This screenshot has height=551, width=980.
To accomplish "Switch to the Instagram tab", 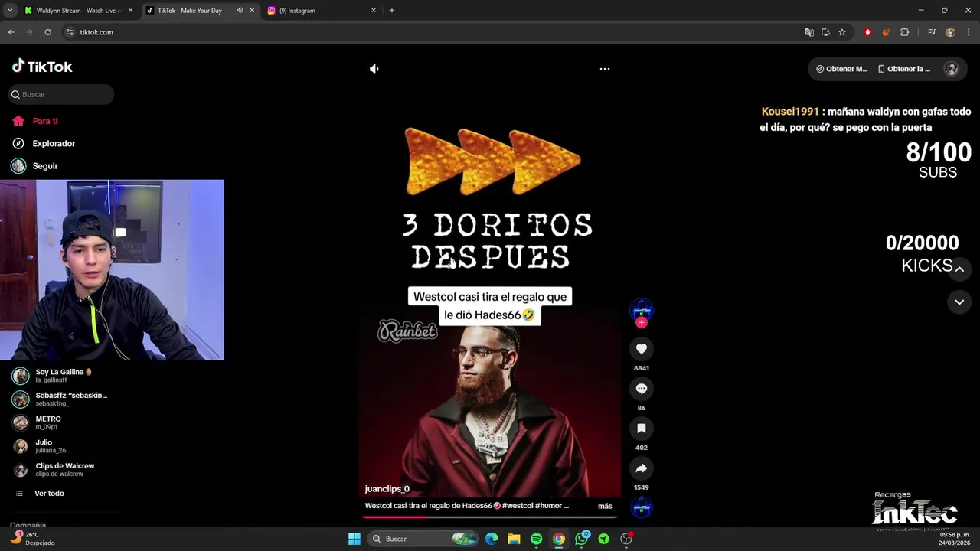I will click(320, 11).
